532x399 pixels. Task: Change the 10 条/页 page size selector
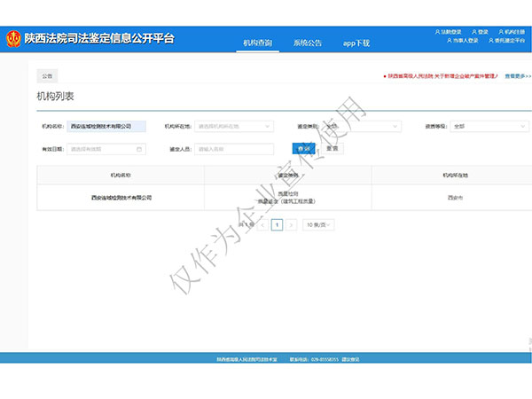tap(318, 225)
